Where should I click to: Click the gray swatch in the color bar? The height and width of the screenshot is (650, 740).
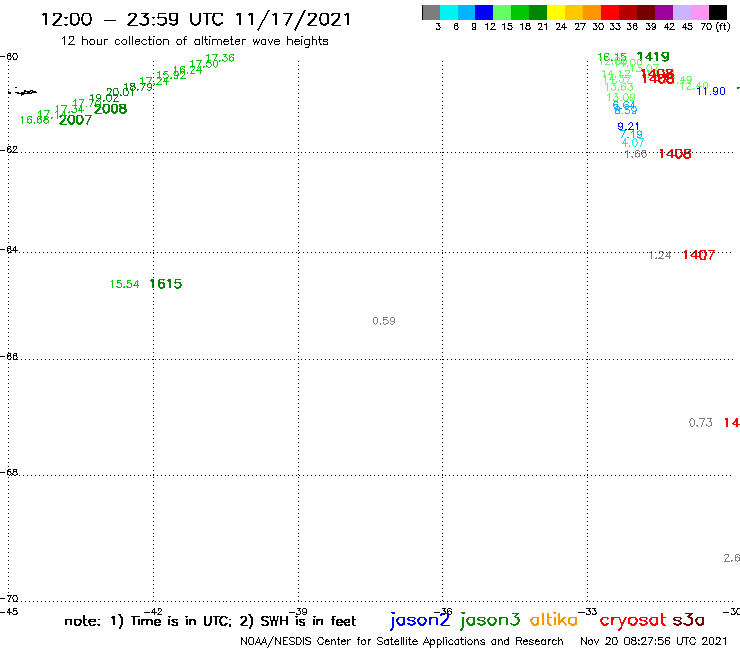tap(431, 12)
